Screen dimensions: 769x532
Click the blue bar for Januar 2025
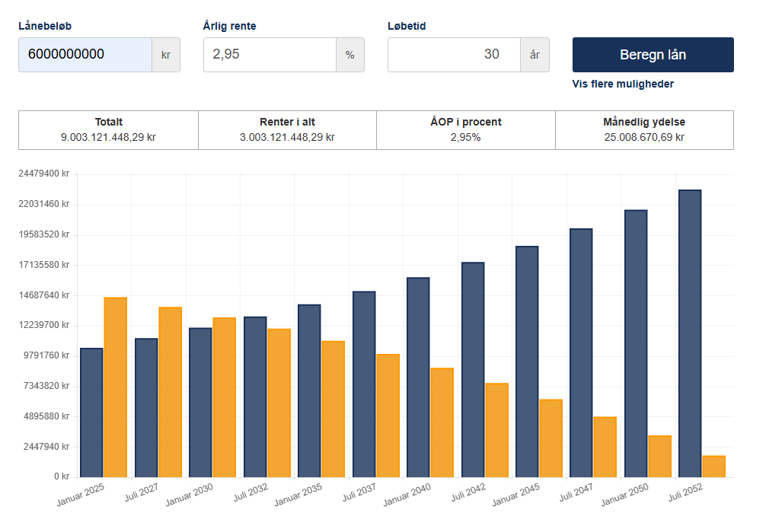91,413
